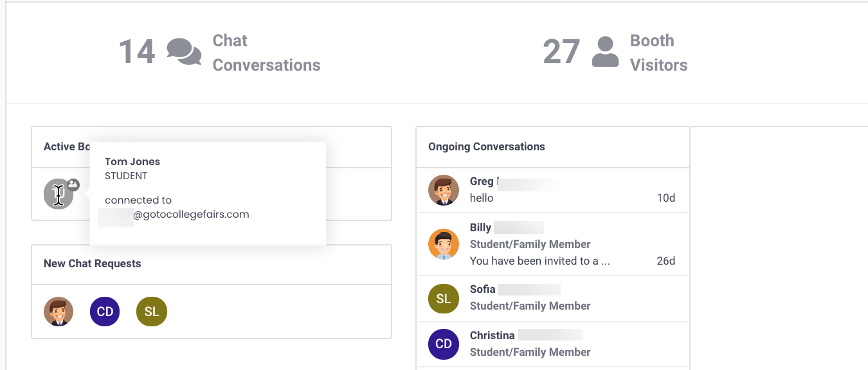Screen dimensions: 868x370
Task: Click Christina's CD avatar in Ongoing Conversations
Action: pos(444,344)
